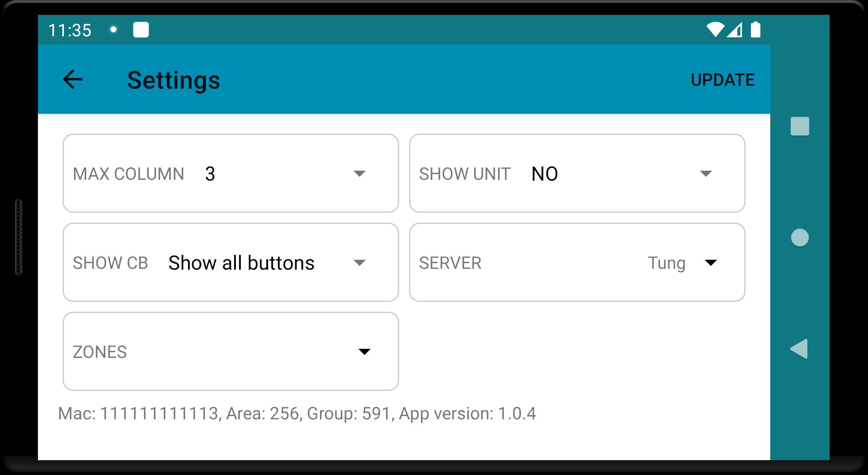Screen dimensions: 868x475
Task: Tap the MAX COLUMN label
Action: [128, 174]
